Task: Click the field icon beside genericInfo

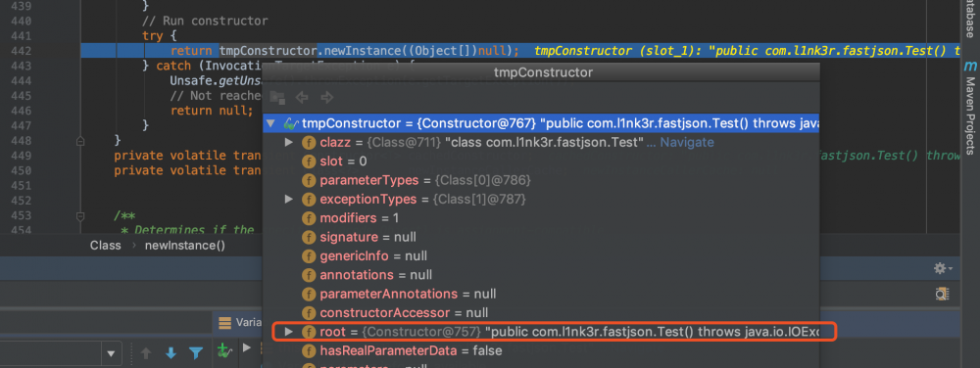Action: point(309,255)
